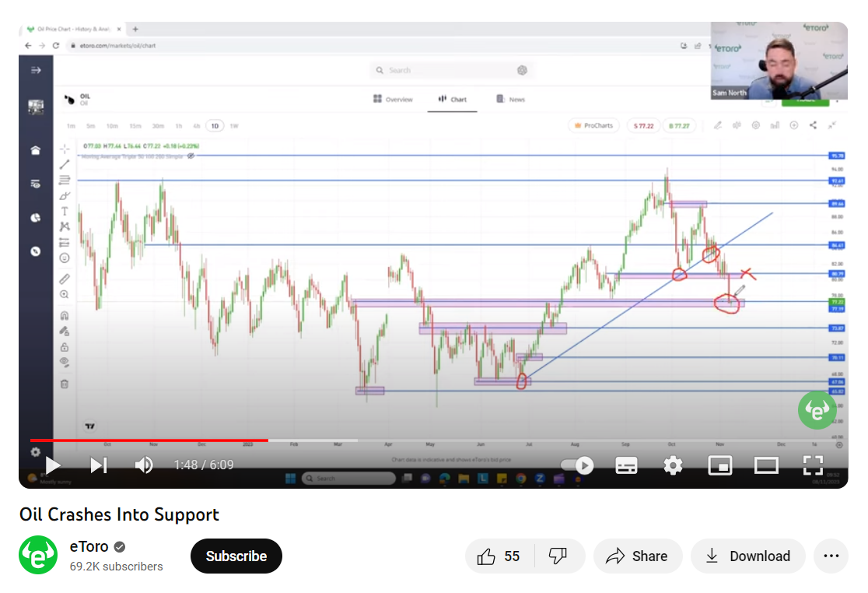Toggle hide all drawings eye icon
Viewport: 868px width, 593px height.
(x=65, y=363)
